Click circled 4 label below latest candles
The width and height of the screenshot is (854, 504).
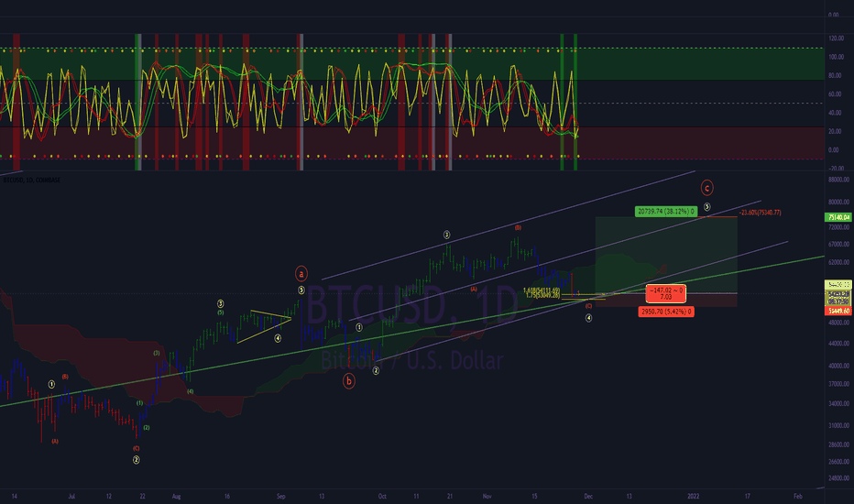[589, 318]
